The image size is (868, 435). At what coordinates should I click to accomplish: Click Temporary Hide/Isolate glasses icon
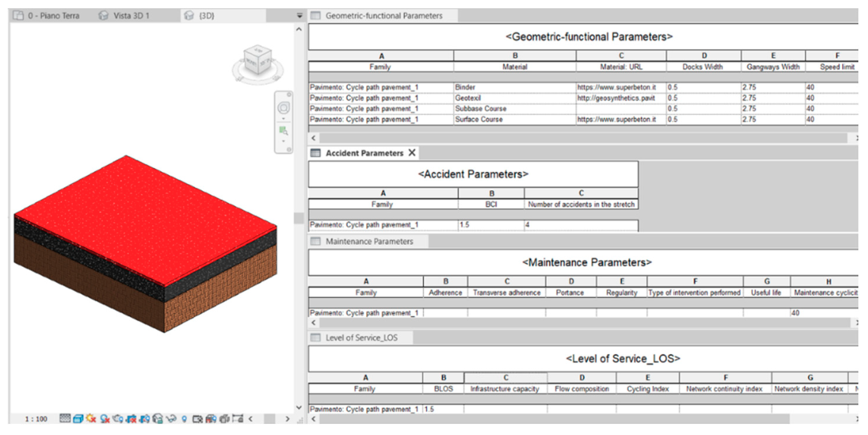(x=171, y=419)
